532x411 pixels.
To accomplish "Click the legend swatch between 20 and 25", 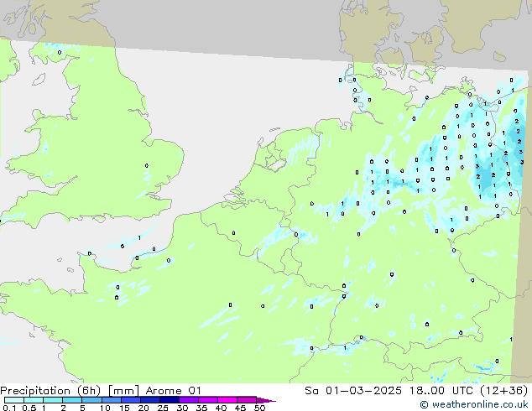I will pos(149,400).
